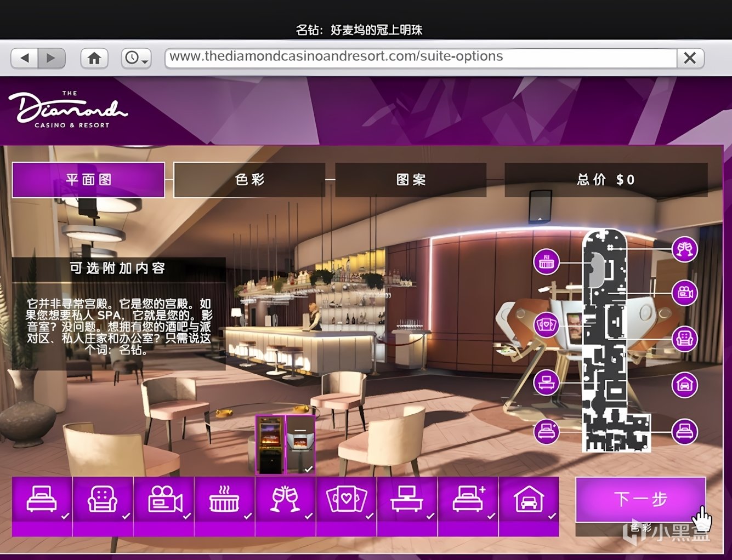The image size is (732, 560).
Task: Click the page title 名钻：好麦坞的冠上明珠
Action: 360,30
